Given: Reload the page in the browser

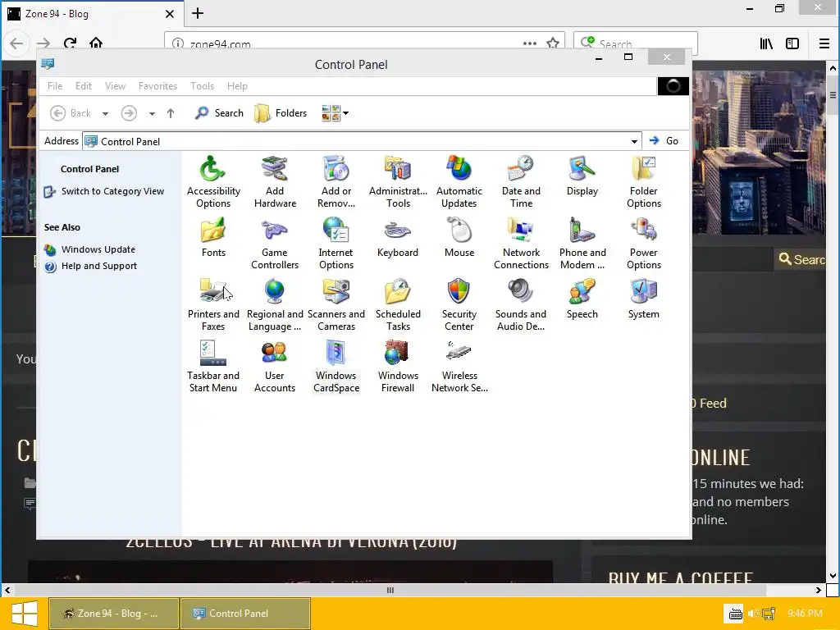Looking at the screenshot, I should (70, 43).
